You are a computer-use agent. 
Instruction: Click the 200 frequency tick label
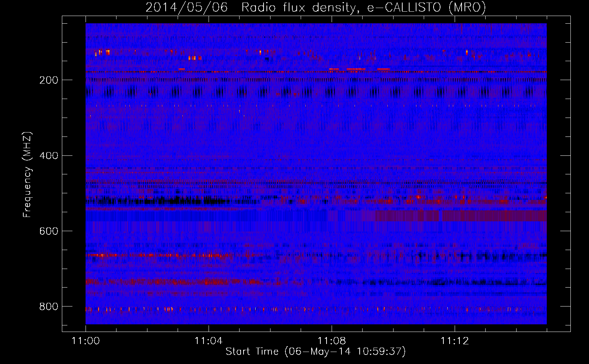[49, 80]
